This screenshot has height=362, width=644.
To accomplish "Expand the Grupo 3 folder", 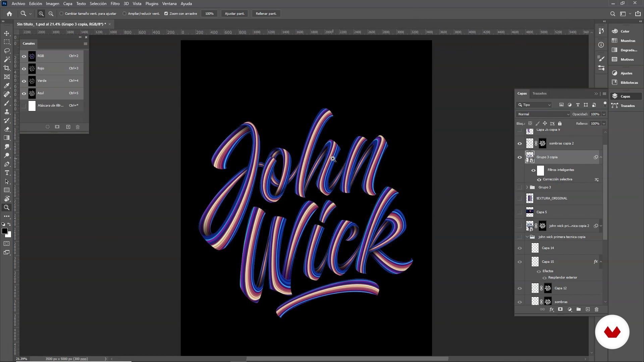I will point(527,187).
